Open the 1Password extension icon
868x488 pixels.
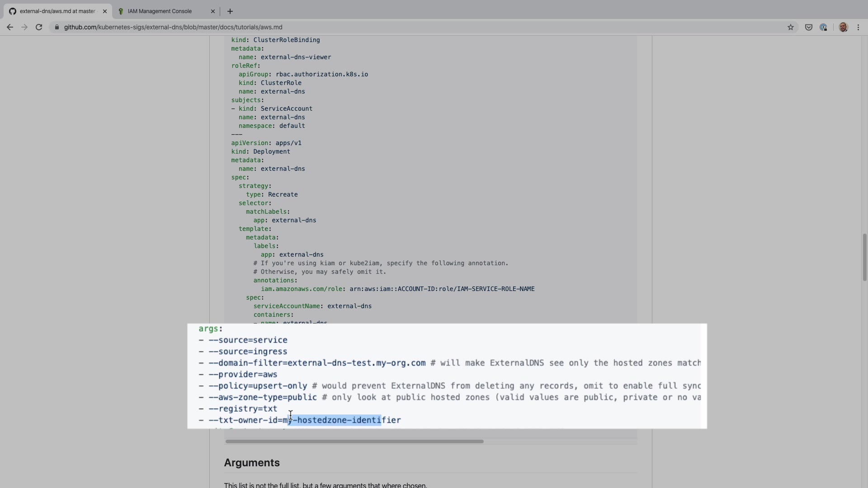click(823, 27)
